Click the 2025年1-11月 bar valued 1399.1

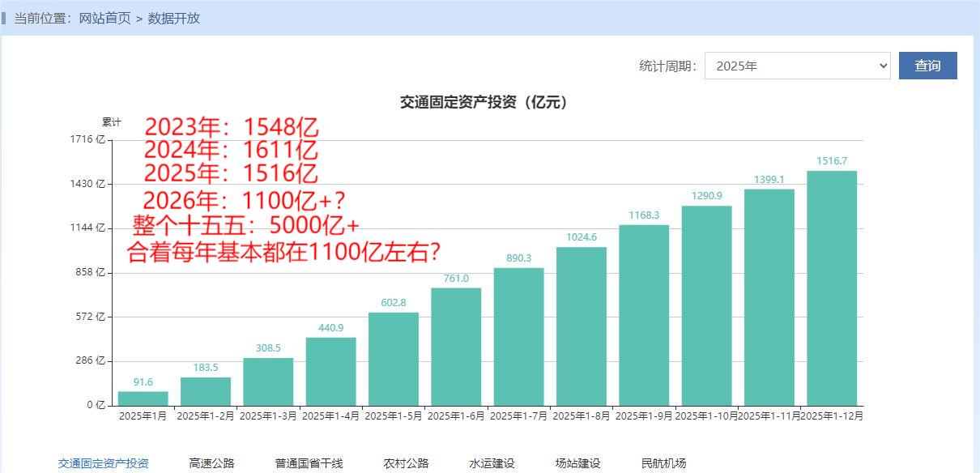(x=769, y=297)
